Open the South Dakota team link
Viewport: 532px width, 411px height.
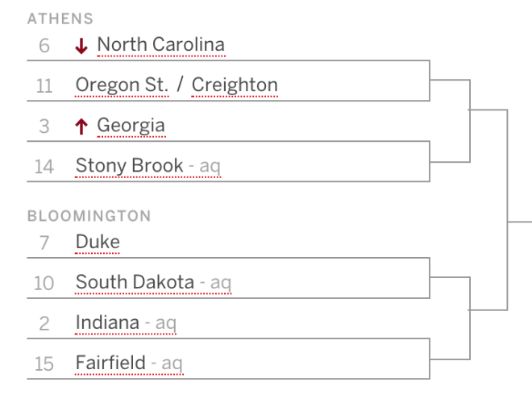tap(154, 282)
